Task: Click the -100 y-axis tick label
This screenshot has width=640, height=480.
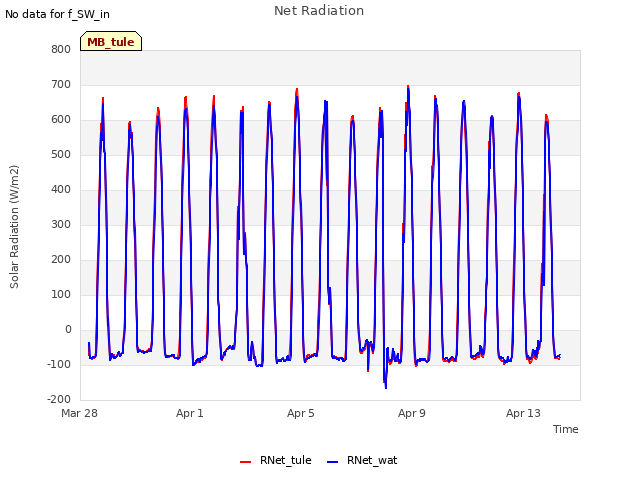Action: pos(59,364)
